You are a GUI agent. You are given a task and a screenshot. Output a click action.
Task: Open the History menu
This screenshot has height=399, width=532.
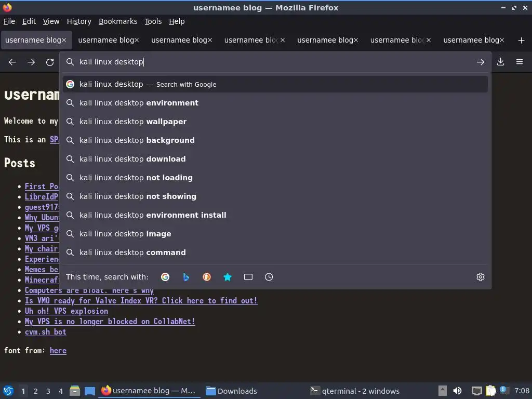(x=79, y=21)
